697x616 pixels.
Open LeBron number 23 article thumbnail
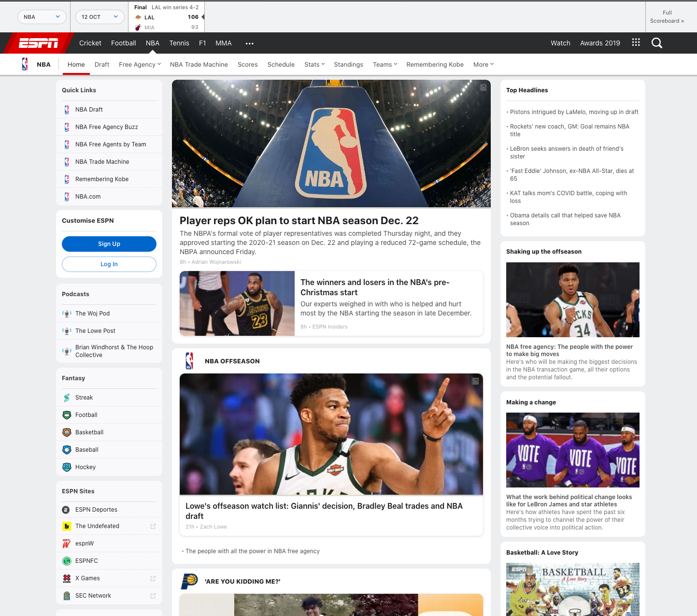coord(237,303)
